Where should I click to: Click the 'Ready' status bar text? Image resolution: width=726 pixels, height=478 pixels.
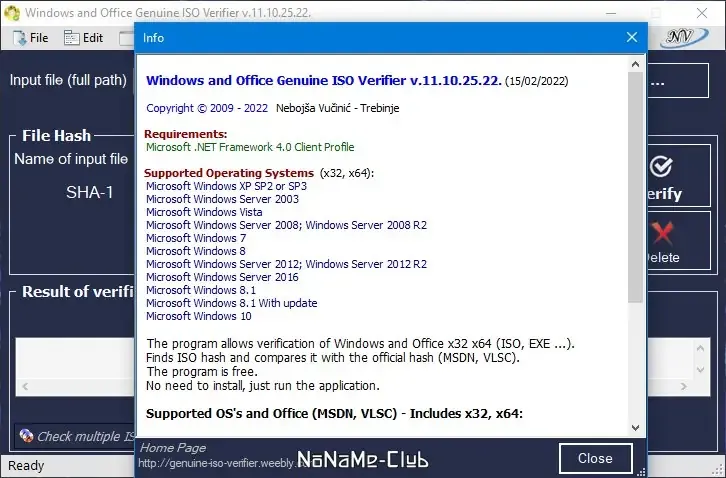[26, 466]
